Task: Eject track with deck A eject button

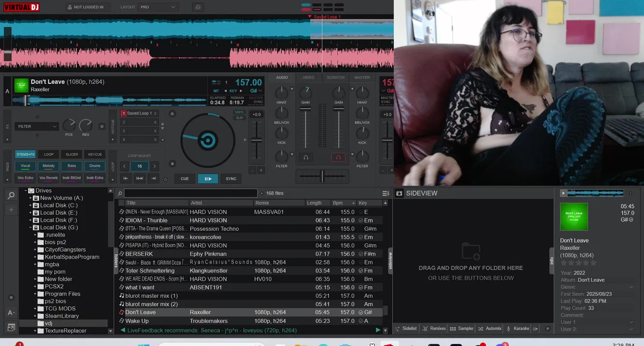Action: 173,113
